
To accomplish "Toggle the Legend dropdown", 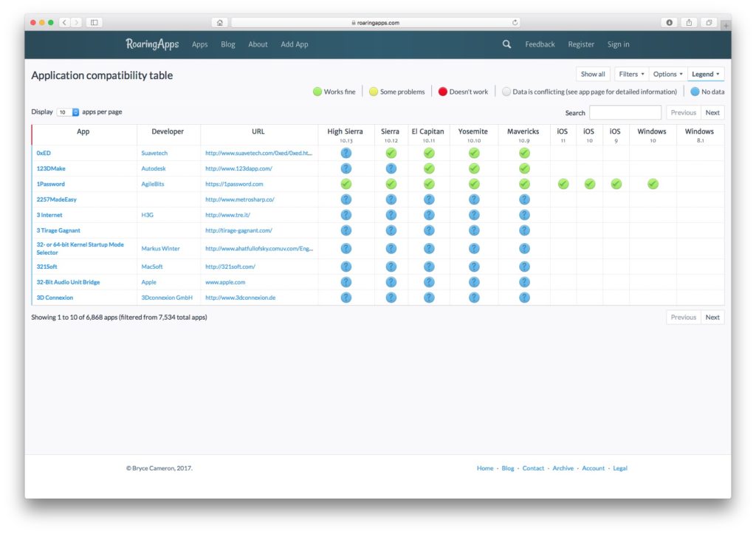I will (x=705, y=74).
